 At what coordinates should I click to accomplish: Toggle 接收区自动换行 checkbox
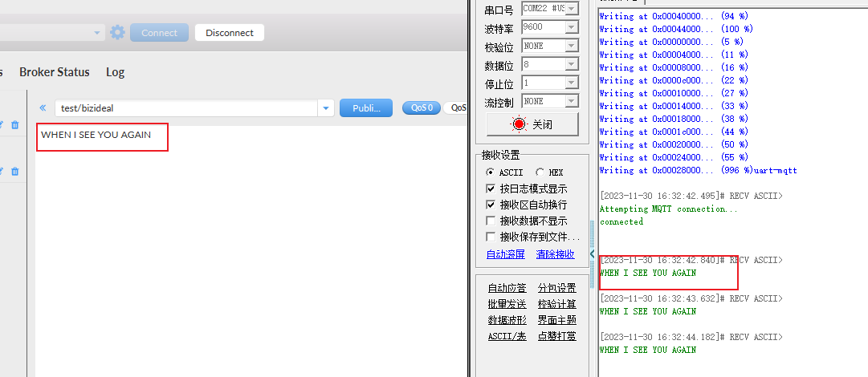tap(491, 205)
